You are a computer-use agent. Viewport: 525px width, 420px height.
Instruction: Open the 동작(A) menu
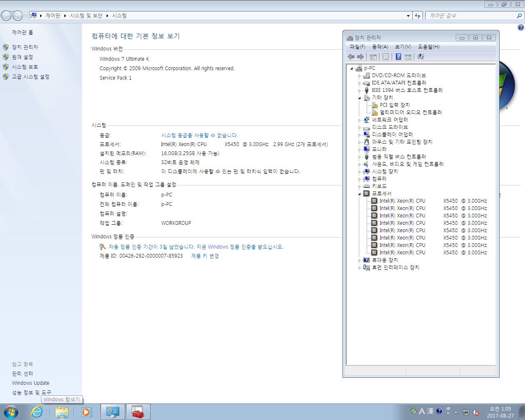click(380, 47)
